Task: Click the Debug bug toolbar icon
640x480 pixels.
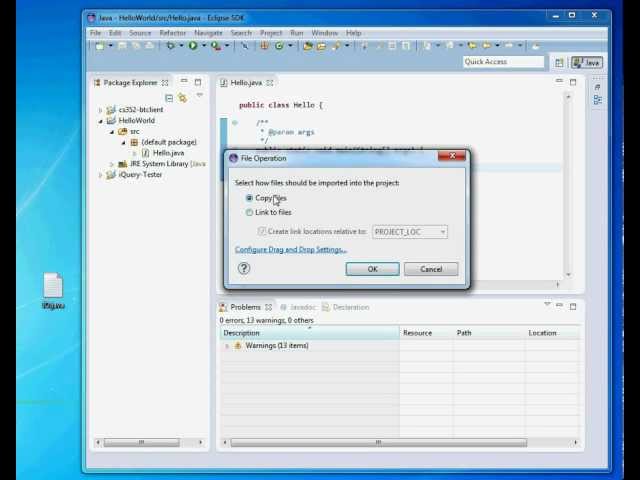Action: [x=170, y=46]
